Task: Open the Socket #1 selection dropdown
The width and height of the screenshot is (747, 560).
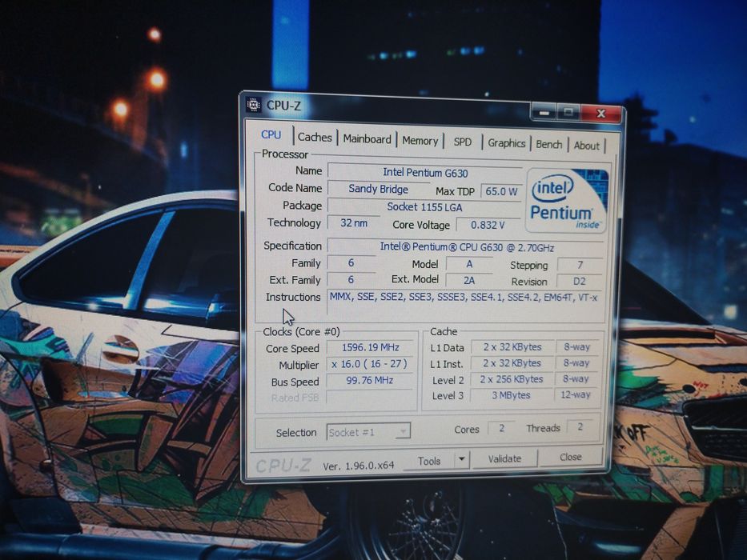Action: 368,432
